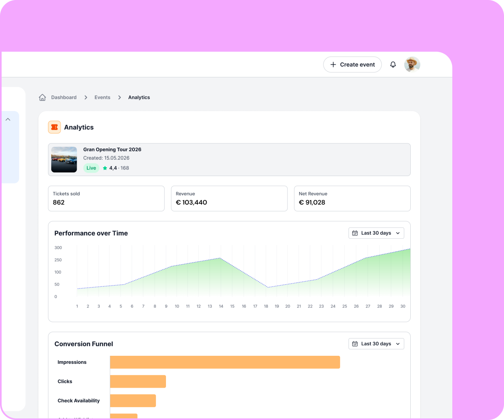Navigate to Dashboard via the breadcrumb
Screen dimensions: 504x420
pyautogui.click(x=64, y=97)
